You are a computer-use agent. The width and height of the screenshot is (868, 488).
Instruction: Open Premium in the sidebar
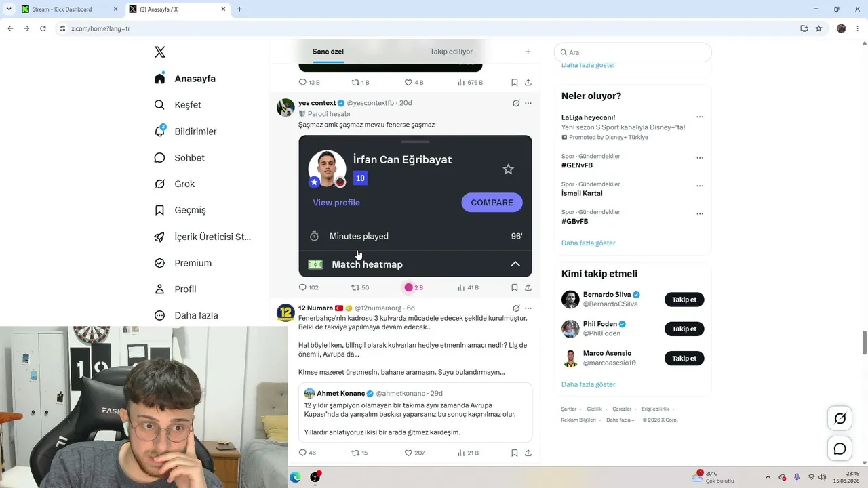tap(182, 263)
